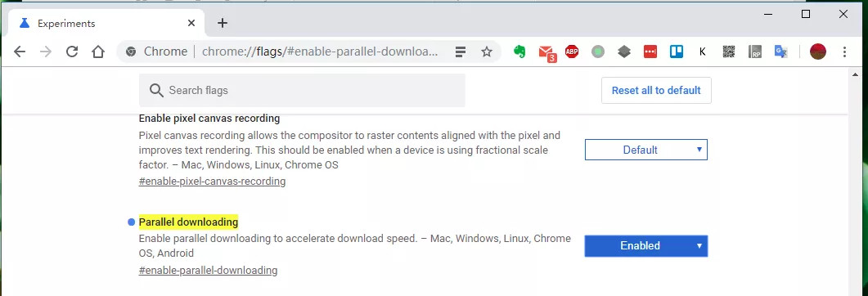This screenshot has height=296, width=868.
Task: Click the chrome://flags address bar
Action: click(320, 52)
